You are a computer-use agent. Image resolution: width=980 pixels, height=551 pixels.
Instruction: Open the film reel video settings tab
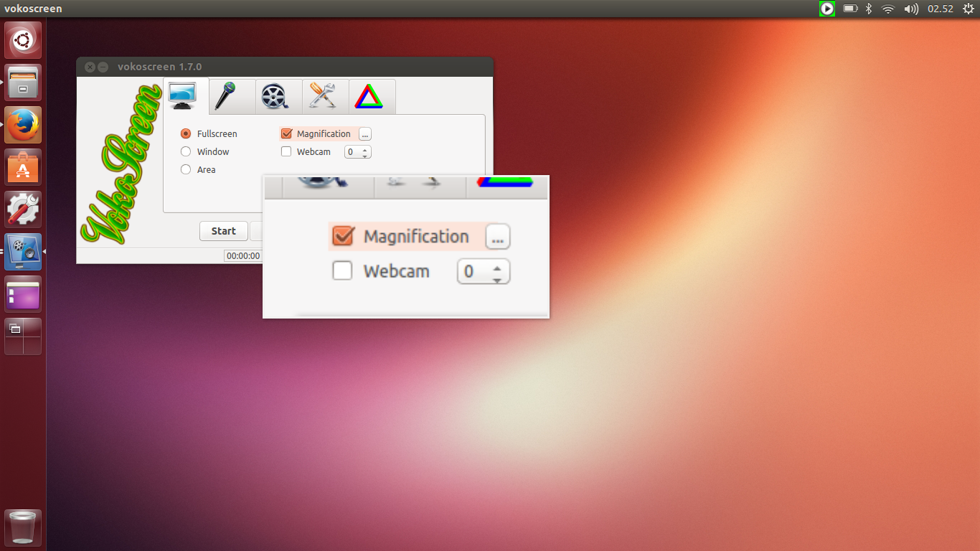click(279, 96)
